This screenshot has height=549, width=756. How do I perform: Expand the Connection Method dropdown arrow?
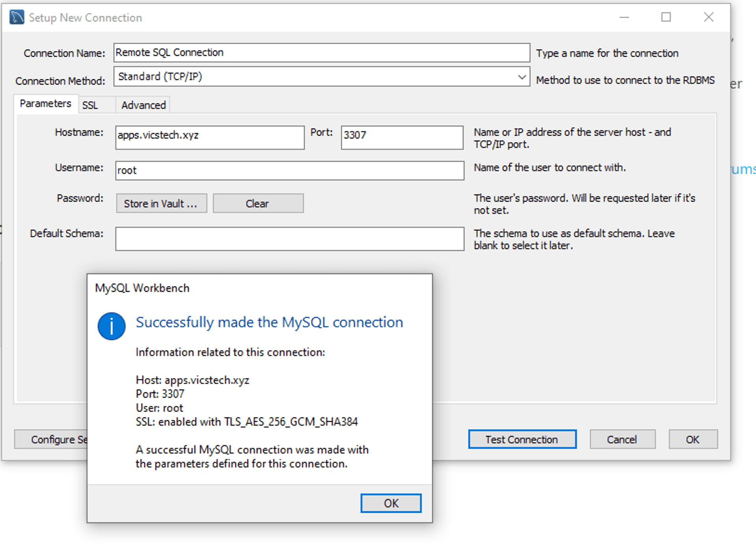(x=521, y=77)
